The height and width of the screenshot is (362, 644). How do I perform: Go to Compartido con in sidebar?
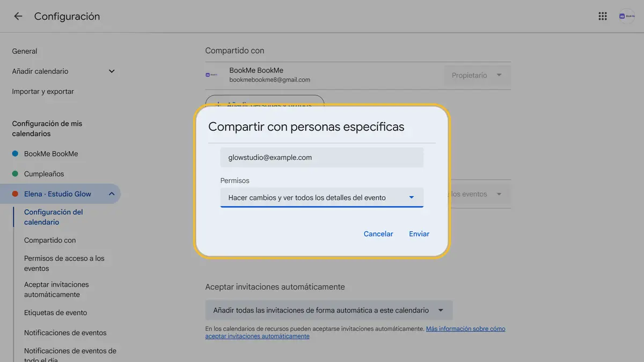pos(50,240)
